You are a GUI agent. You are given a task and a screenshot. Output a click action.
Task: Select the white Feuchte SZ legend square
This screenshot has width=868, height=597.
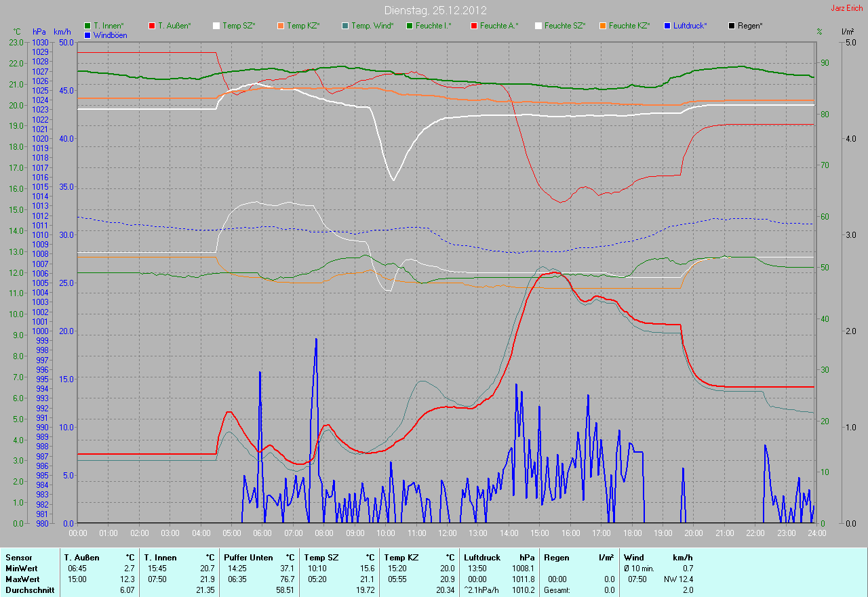[x=538, y=26]
